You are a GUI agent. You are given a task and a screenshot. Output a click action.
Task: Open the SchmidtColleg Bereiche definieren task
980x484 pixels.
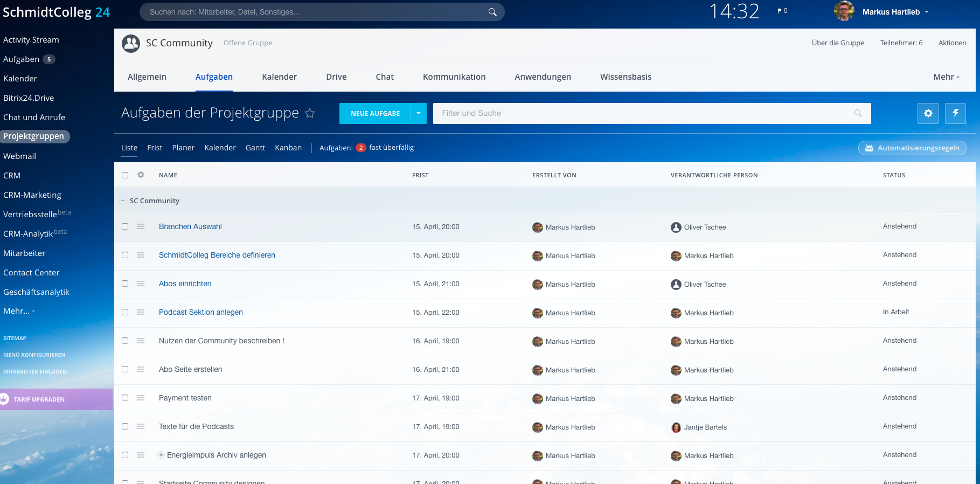click(x=217, y=255)
